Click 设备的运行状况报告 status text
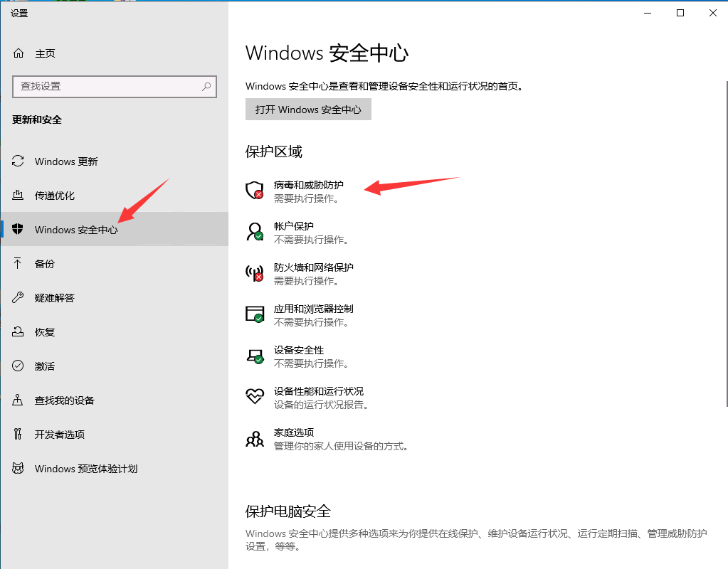The height and width of the screenshot is (569, 728). pos(321,405)
